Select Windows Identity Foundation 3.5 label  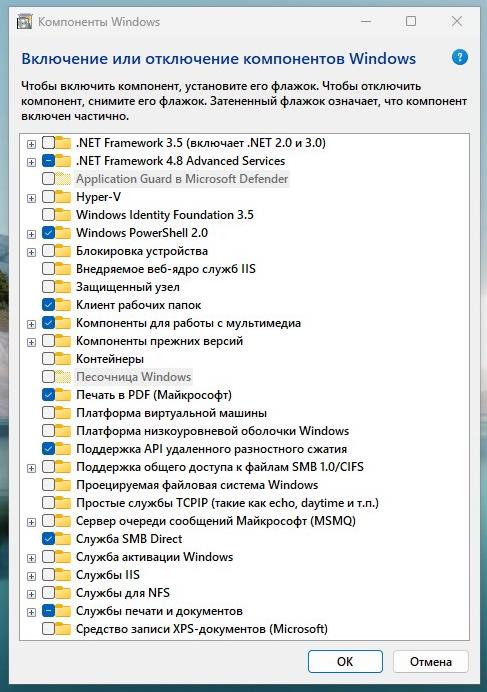165,215
